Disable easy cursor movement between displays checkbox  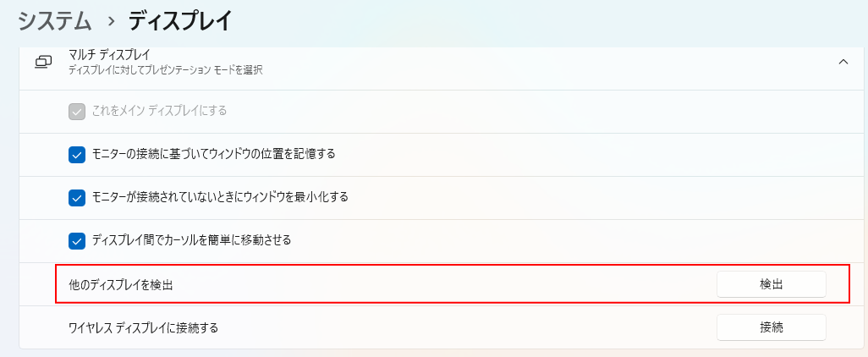pos(77,240)
